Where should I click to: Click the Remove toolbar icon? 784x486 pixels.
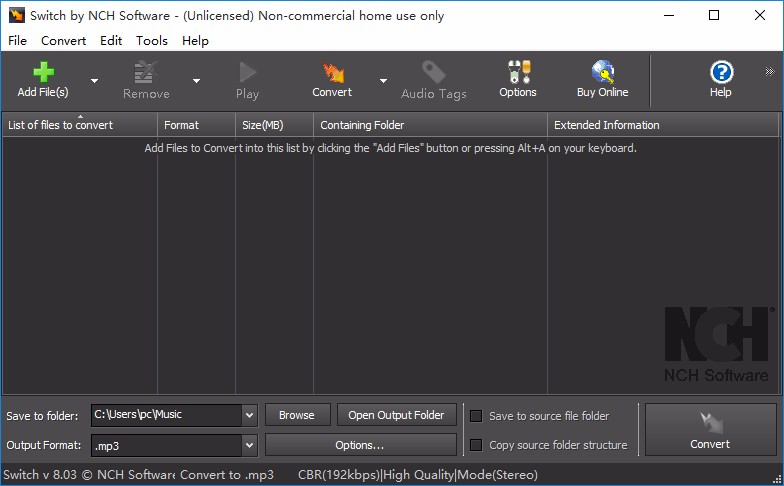point(146,72)
